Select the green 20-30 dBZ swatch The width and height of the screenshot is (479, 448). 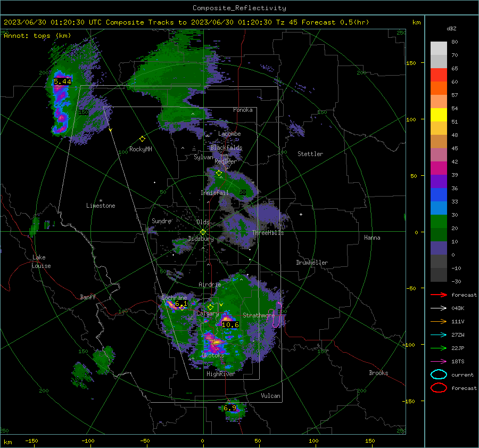439,222
